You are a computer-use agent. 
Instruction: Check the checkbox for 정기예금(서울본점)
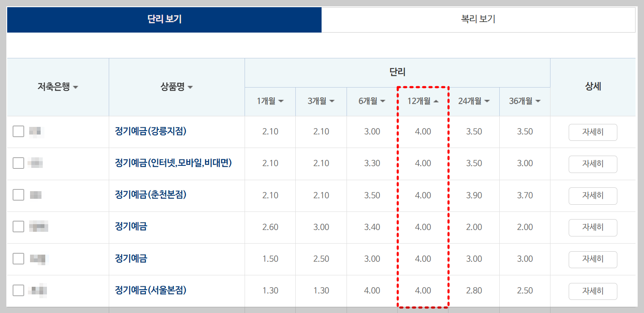point(18,291)
